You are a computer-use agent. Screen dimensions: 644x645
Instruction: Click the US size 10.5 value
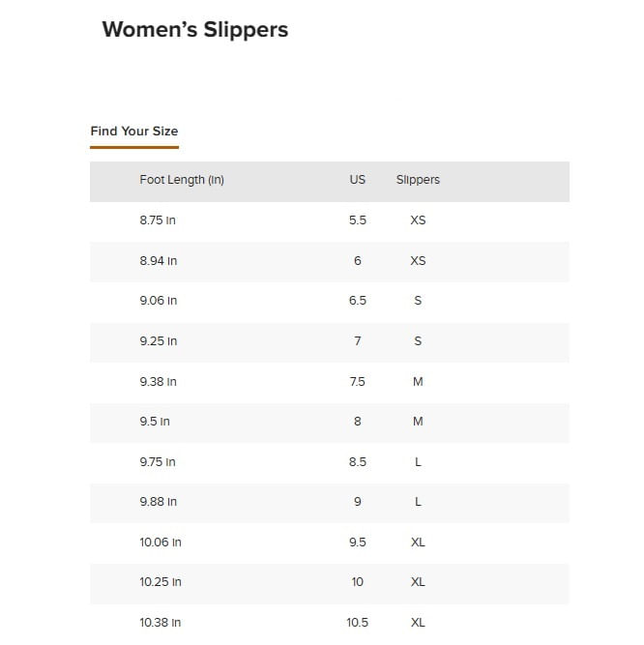(358, 623)
